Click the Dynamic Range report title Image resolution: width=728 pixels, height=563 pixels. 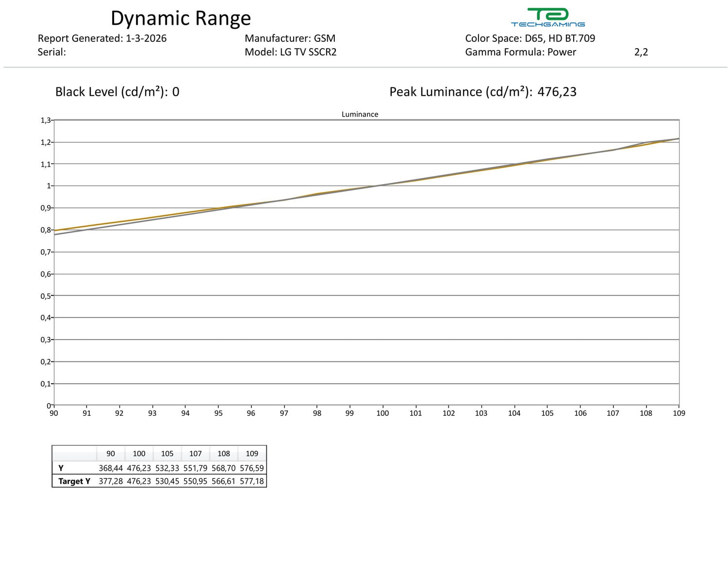click(181, 18)
